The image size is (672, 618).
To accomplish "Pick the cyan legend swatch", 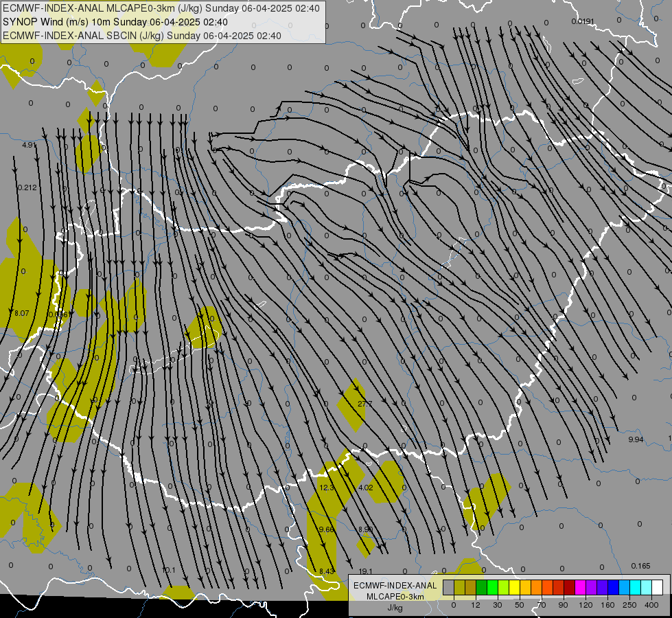I will point(636,587).
